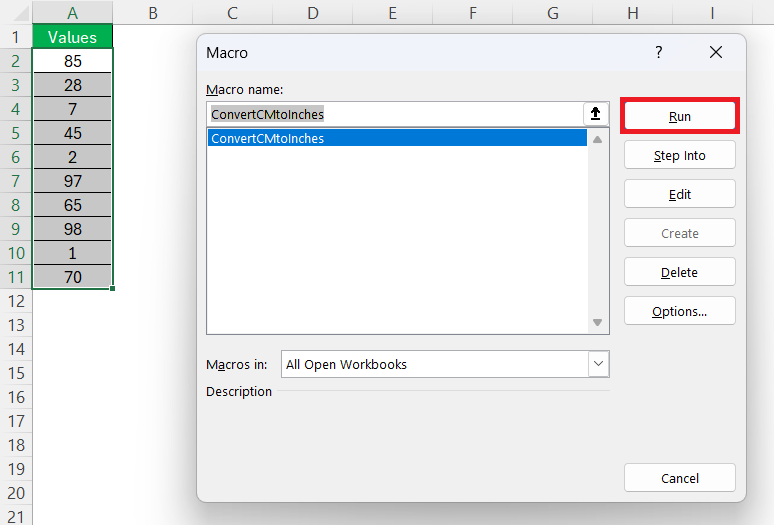
Task: Click the grayed Create button
Action: coord(680,233)
